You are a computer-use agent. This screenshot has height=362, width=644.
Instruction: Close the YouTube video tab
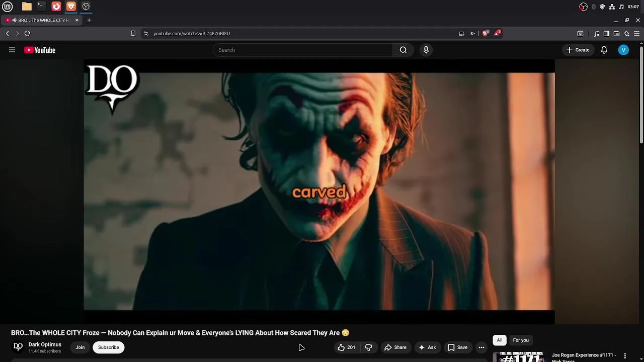tap(77, 20)
